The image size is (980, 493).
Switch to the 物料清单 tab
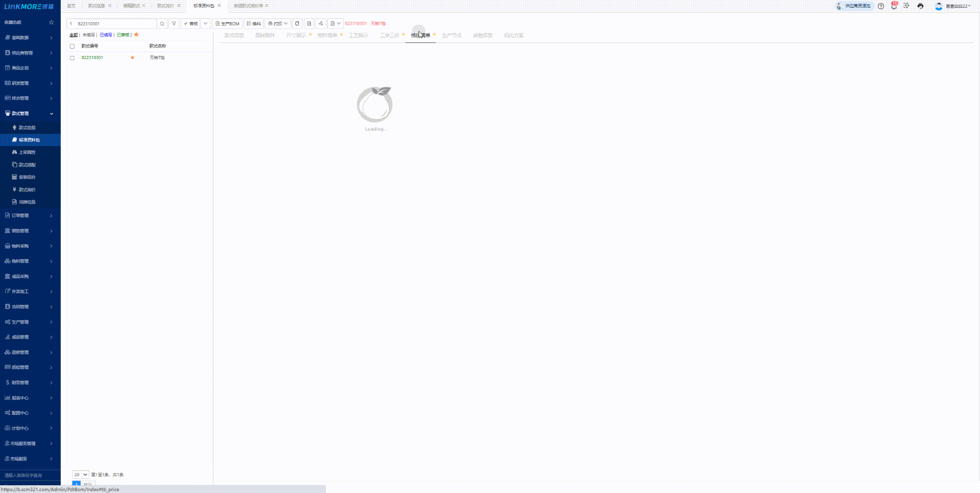327,35
